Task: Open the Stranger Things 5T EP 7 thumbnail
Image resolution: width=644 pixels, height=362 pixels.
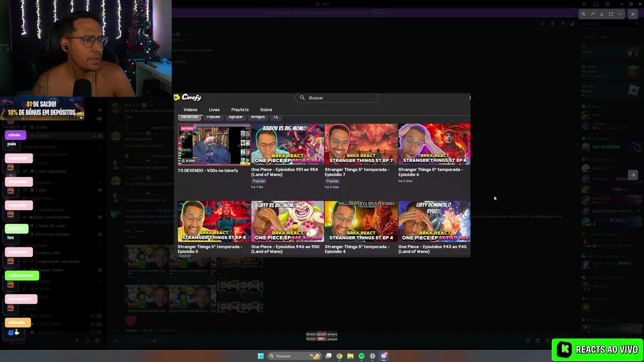Action: [361, 144]
